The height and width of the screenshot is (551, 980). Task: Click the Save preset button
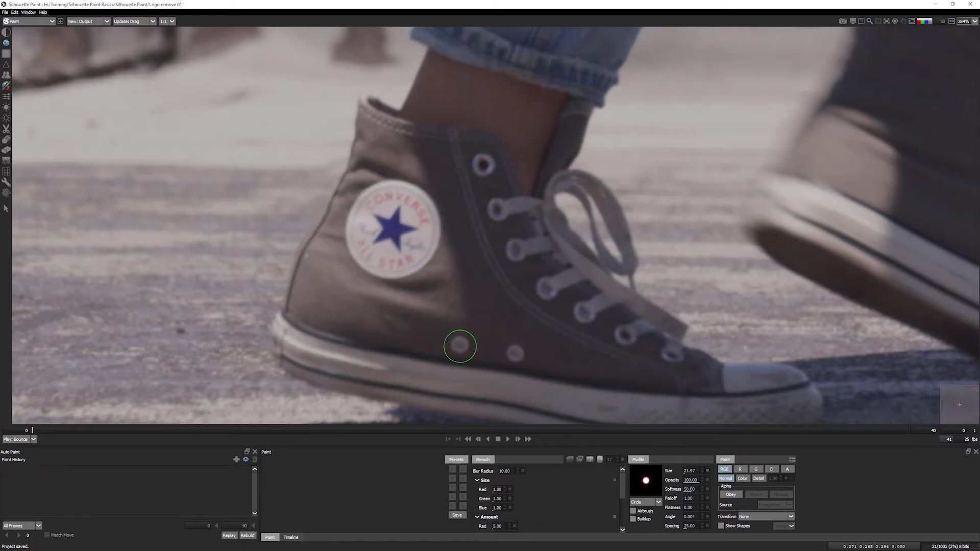click(457, 515)
